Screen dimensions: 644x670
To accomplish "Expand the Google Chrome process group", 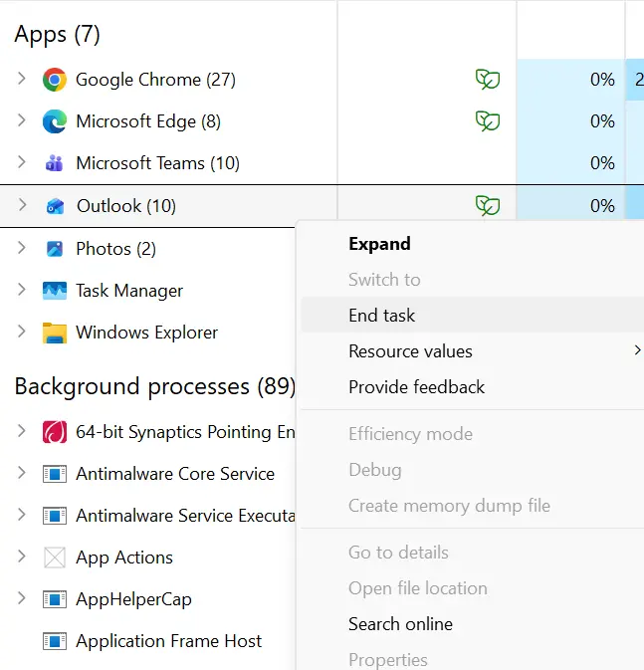I will click(22, 80).
